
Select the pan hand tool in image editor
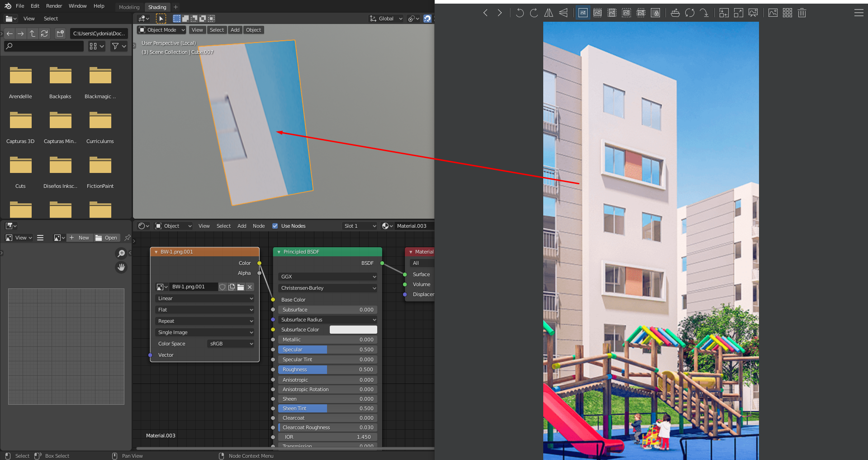[121, 267]
